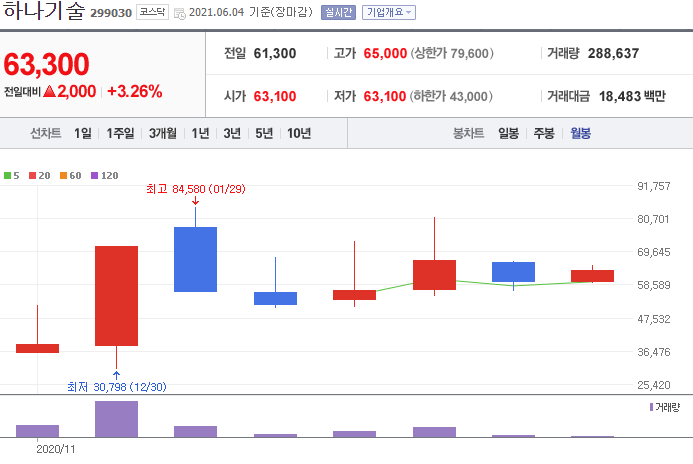
Task: Select the 1년 line chart tab
Action: pyautogui.click(x=200, y=133)
